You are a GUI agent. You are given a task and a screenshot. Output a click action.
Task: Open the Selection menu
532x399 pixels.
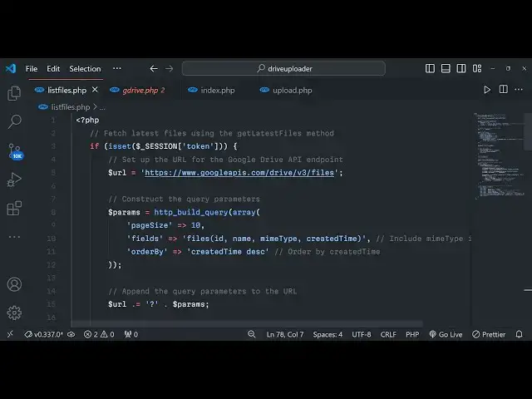(85, 68)
